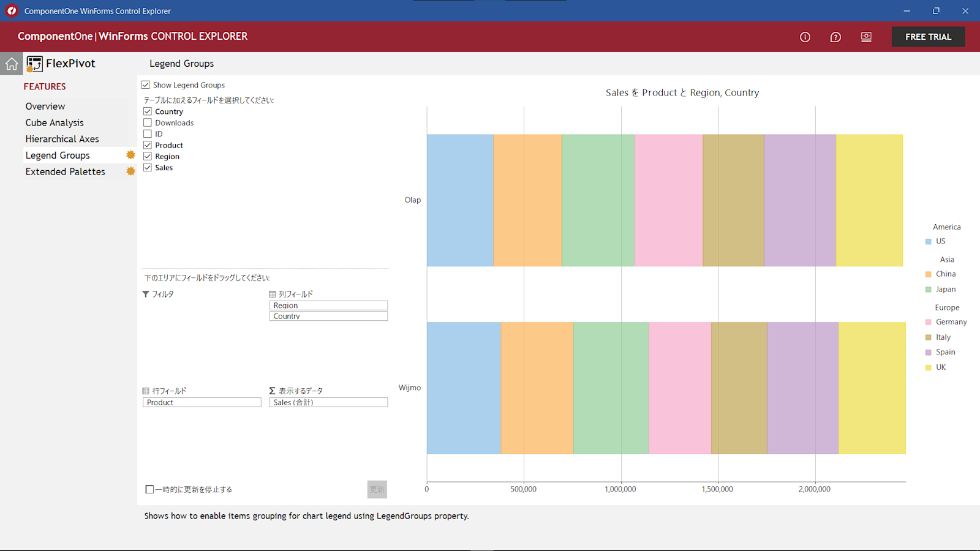Click the sigma values icon

[273, 391]
